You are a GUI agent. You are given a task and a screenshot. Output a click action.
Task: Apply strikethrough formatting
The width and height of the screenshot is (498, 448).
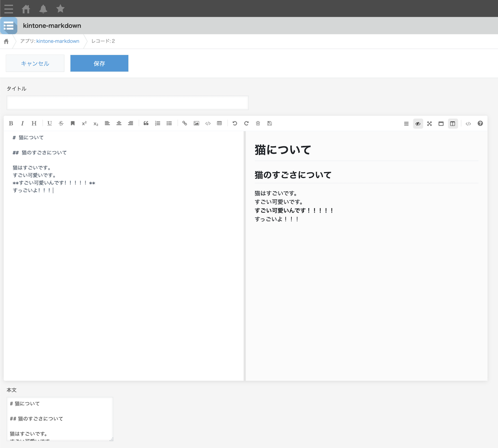pyautogui.click(x=61, y=123)
